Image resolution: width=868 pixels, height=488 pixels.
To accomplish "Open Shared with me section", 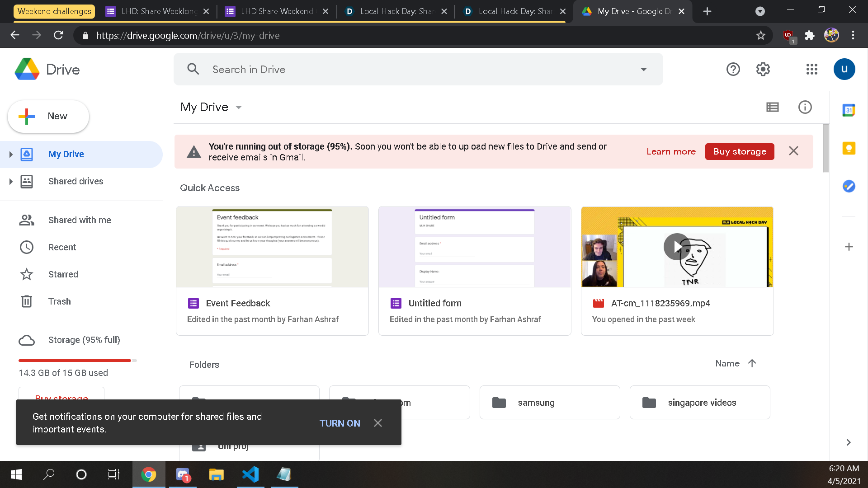I will tap(80, 220).
